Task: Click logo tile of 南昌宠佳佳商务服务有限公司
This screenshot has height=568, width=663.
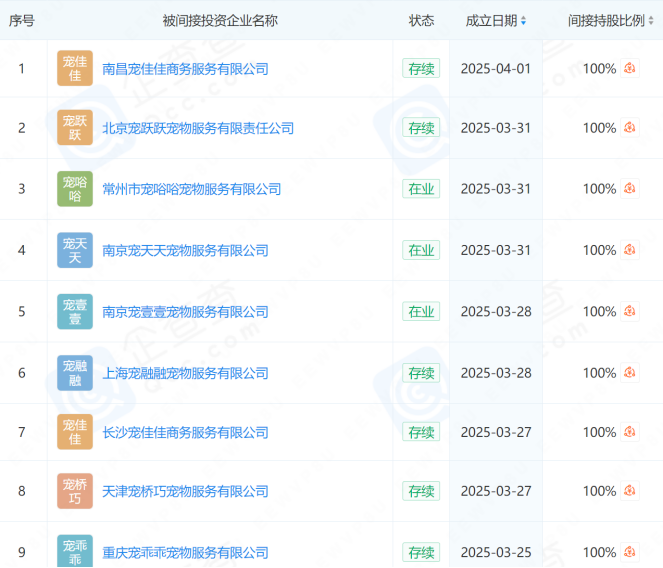Action: 75,68
